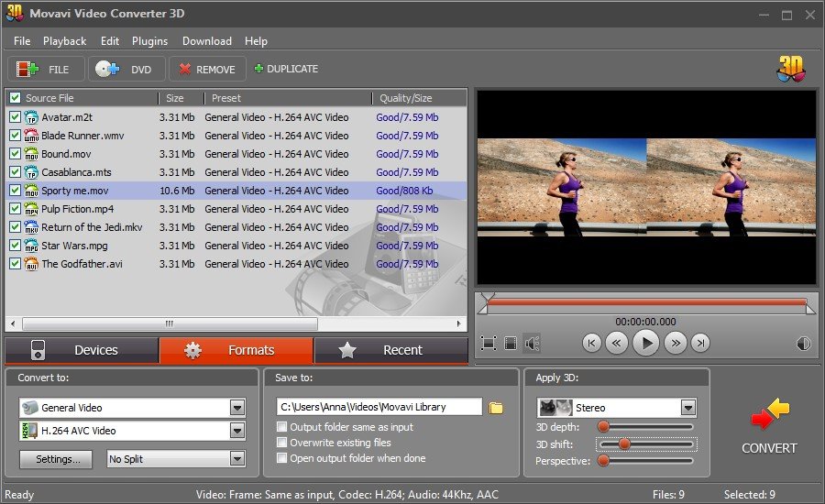Click the rewind button in player

click(x=616, y=344)
